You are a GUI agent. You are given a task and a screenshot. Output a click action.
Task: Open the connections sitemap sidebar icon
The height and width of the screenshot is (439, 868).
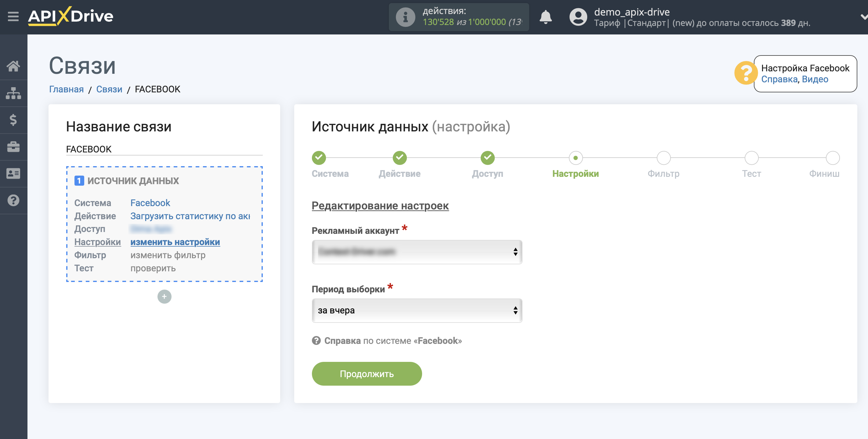coord(13,93)
